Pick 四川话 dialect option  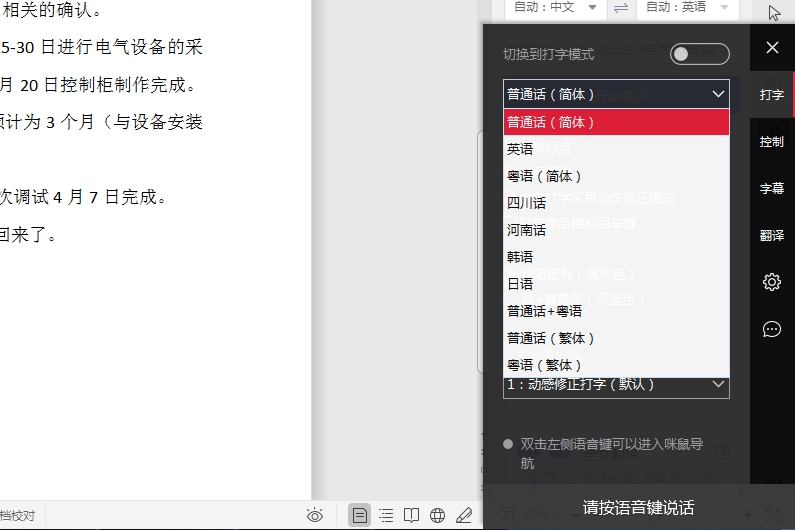616,203
